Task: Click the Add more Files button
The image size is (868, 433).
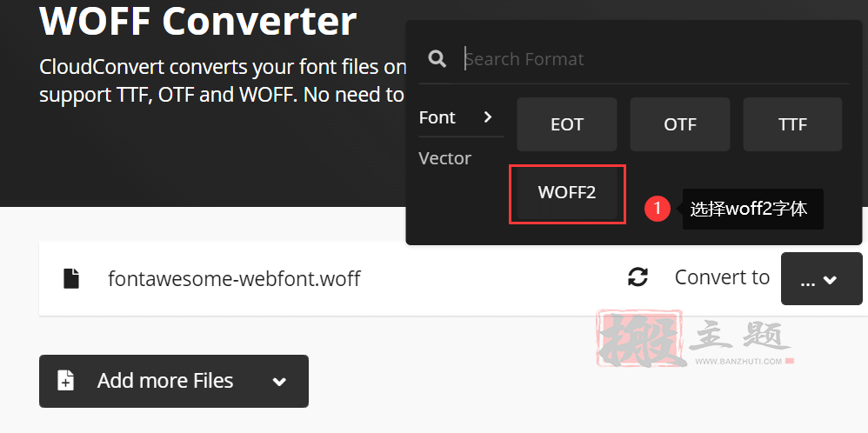Action: 174,382
